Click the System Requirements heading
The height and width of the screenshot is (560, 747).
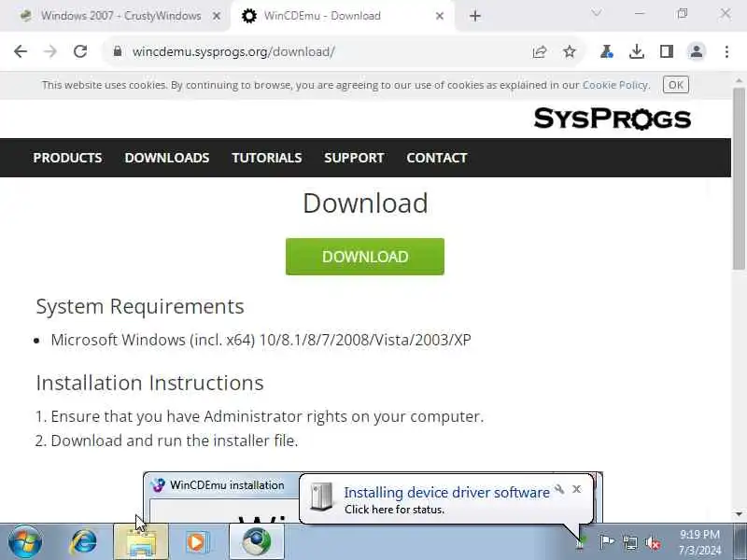[x=140, y=306]
